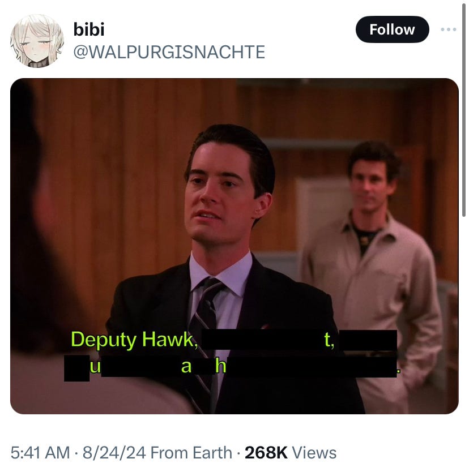Viewport: 469px width, 476px height.
Task: Click the From Earth location text
Action: coord(191,453)
